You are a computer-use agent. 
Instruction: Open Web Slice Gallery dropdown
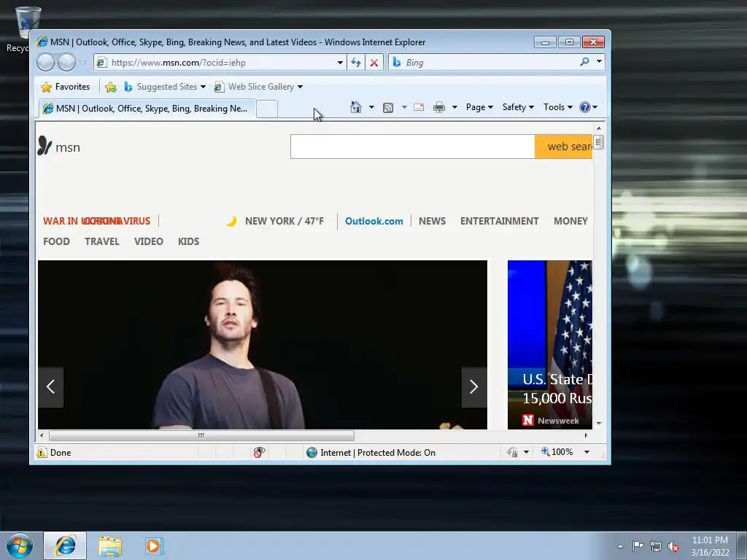tap(259, 87)
